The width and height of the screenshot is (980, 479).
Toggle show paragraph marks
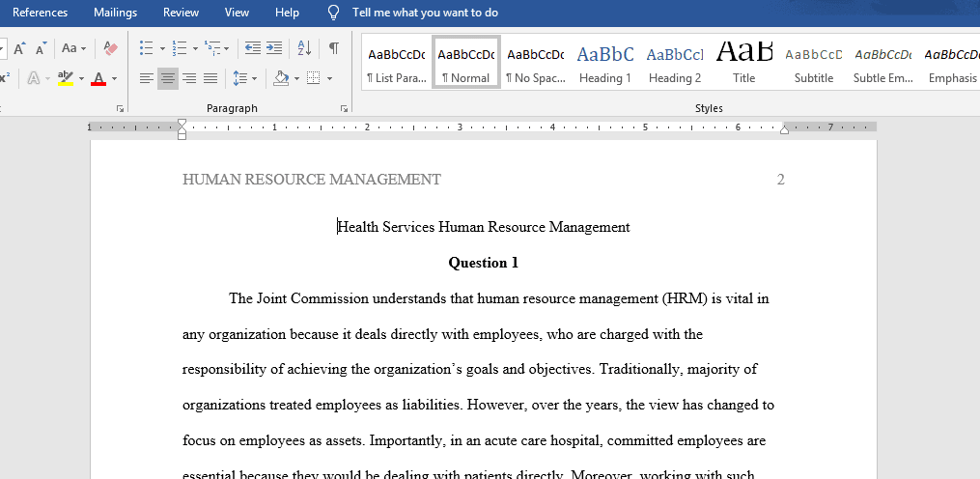[334, 48]
